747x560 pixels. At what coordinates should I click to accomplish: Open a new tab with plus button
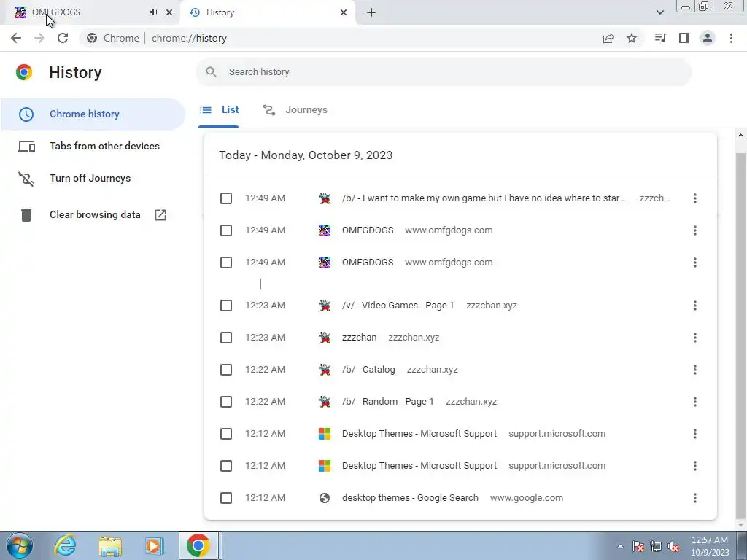(371, 12)
